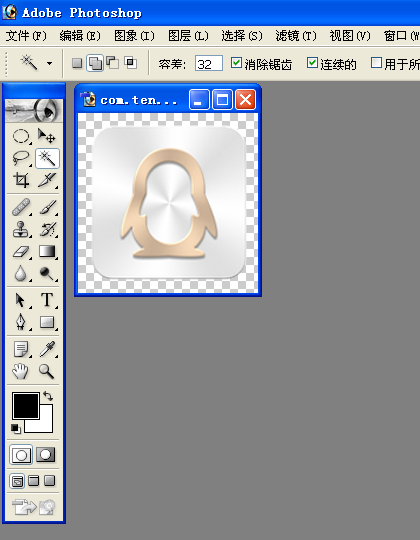This screenshot has height=540, width=420.
Task: Select the Zoom tool
Action: point(47,371)
